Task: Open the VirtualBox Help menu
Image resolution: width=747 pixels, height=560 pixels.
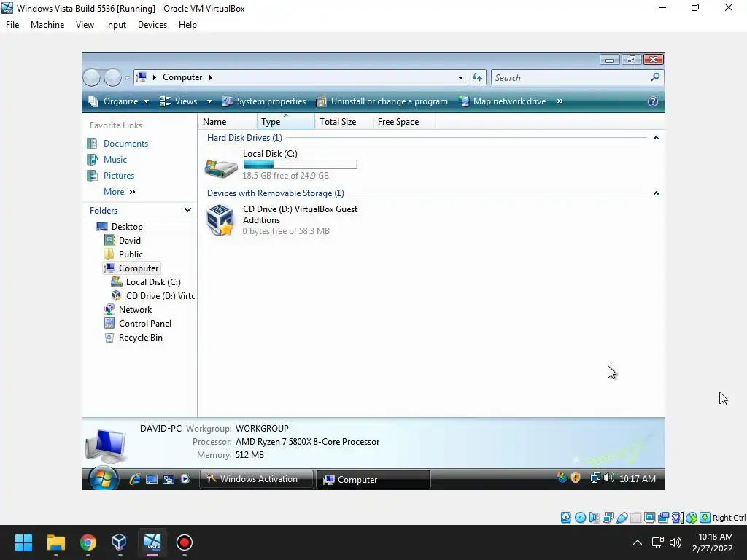Action: coord(187,25)
